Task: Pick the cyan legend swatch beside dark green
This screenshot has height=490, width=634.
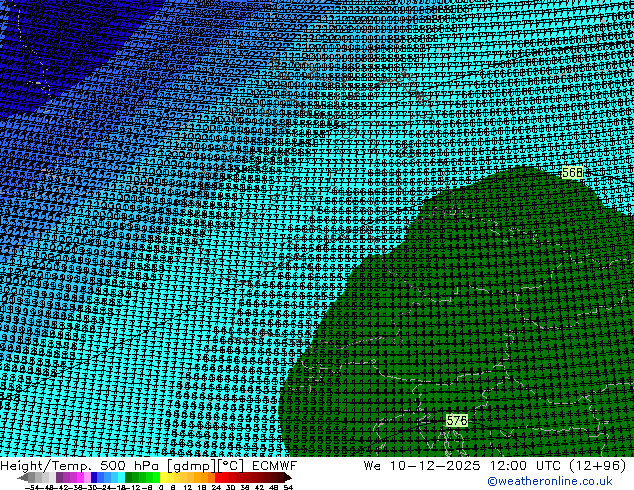Action: point(121,477)
